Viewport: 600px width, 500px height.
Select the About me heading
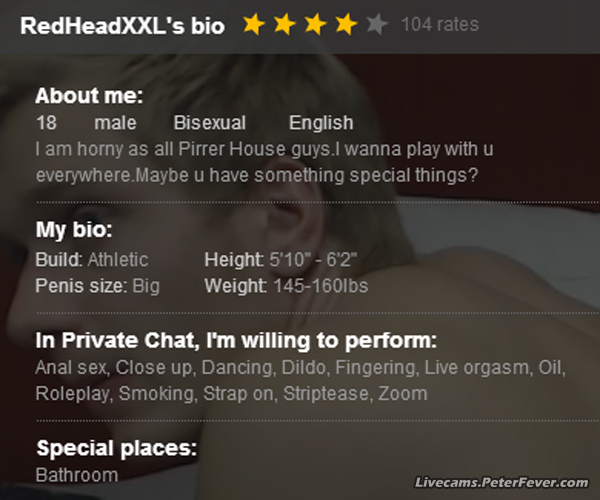(x=89, y=97)
